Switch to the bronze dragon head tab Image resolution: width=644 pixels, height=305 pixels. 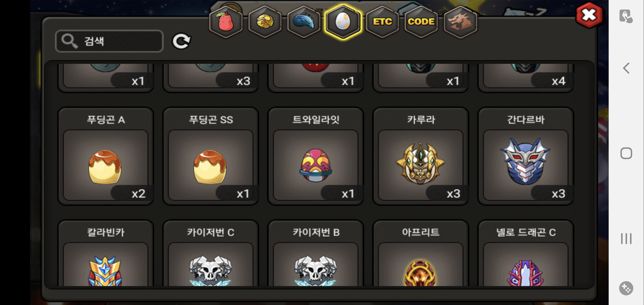point(460,22)
